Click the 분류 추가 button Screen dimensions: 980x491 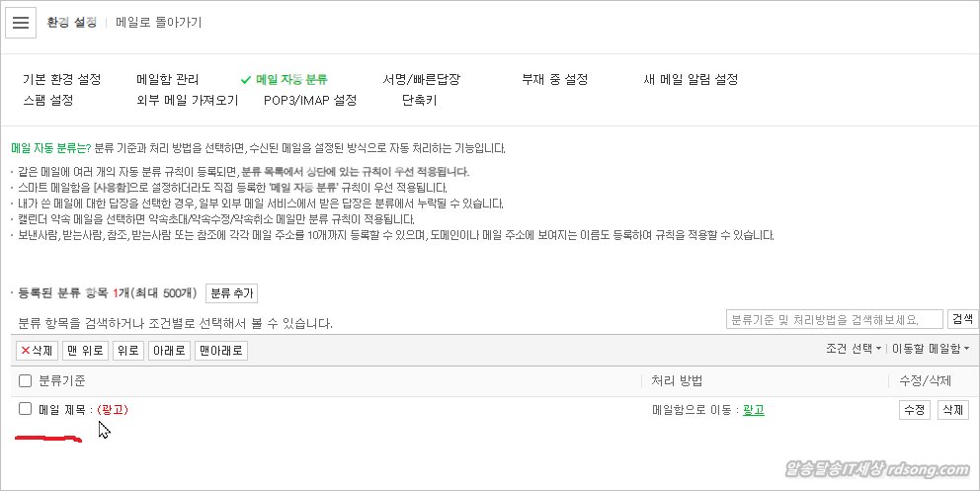pos(232,293)
